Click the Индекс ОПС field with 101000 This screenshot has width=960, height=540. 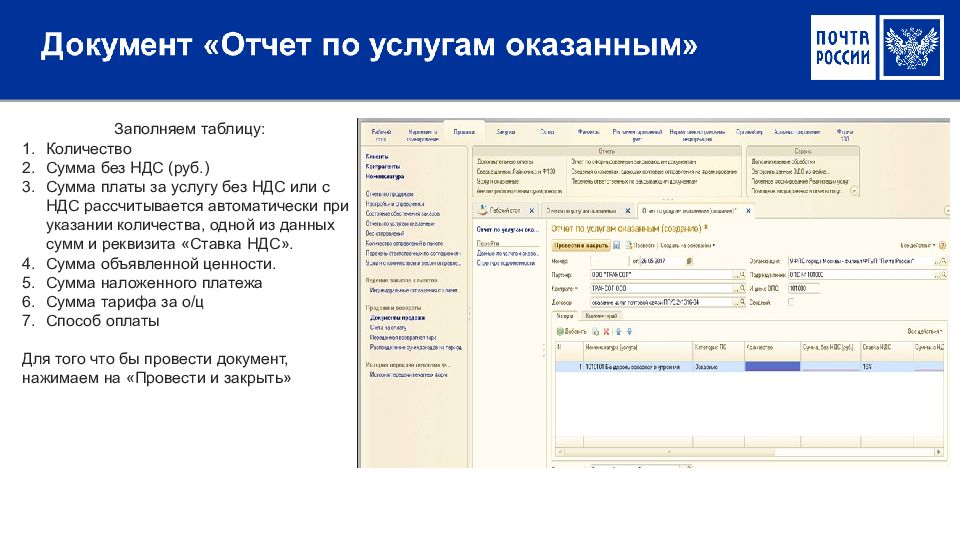[804, 288]
